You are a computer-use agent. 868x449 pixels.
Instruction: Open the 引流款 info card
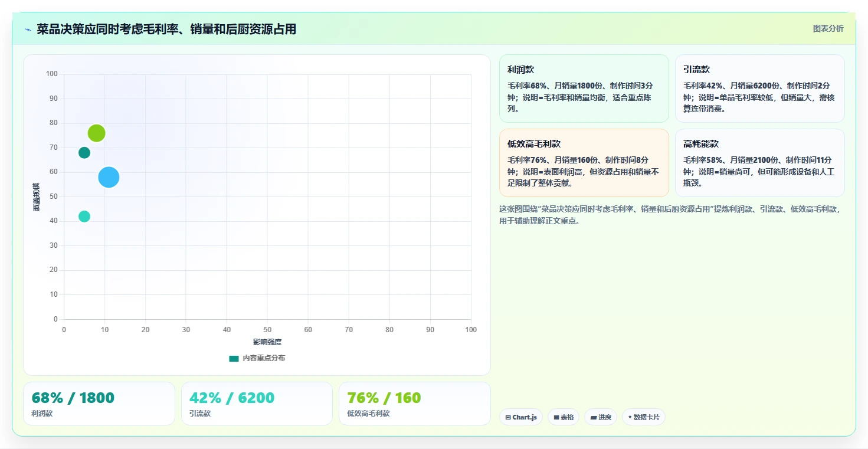click(x=759, y=89)
